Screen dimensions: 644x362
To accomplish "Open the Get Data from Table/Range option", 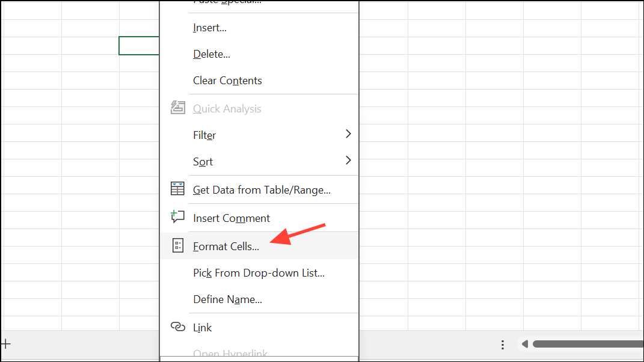I will pyautogui.click(x=261, y=189).
